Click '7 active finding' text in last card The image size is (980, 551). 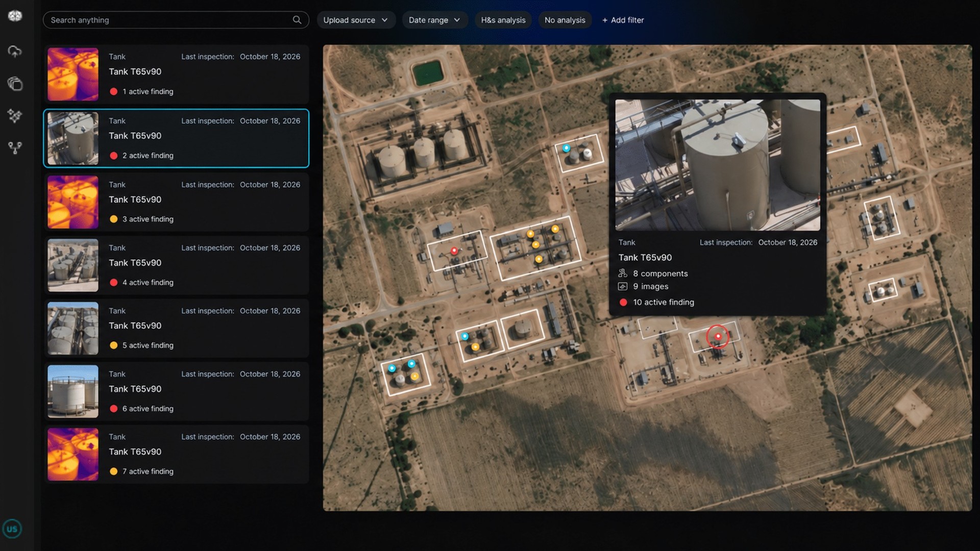(x=148, y=471)
